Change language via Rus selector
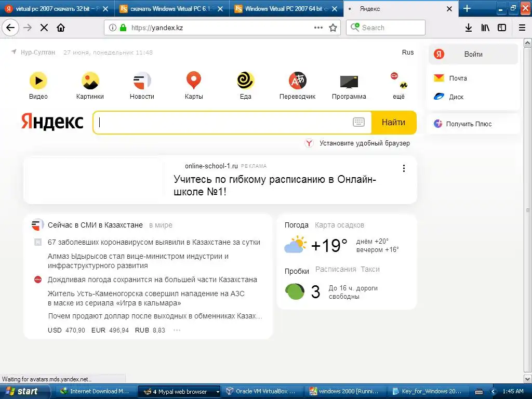 point(408,52)
